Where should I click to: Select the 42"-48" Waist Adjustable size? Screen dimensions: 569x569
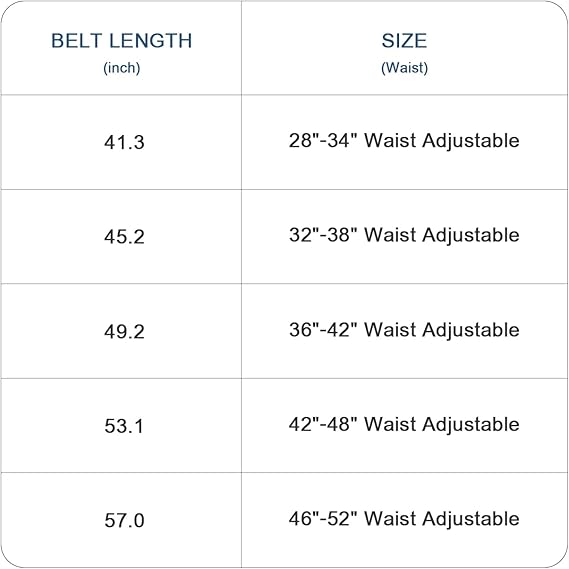click(404, 425)
